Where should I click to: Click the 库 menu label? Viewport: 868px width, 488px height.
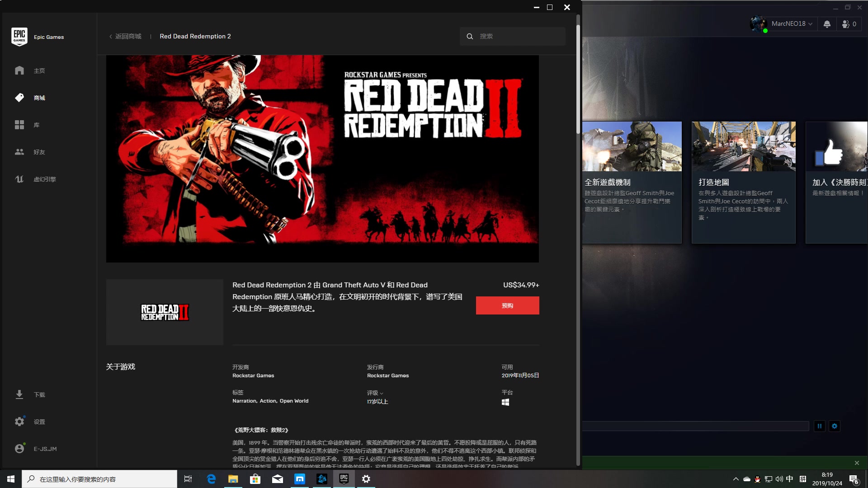tap(37, 125)
